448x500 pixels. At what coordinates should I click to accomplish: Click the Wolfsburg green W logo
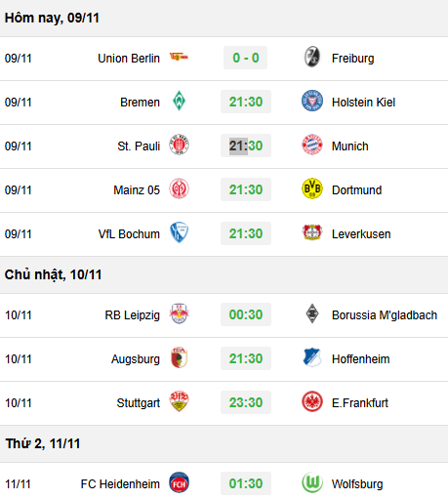click(312, 482)
